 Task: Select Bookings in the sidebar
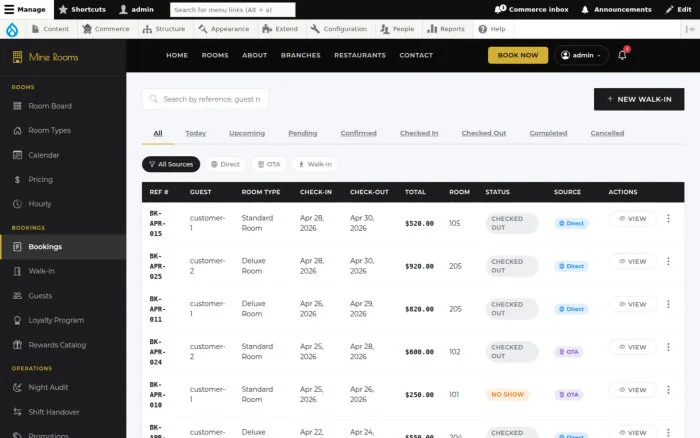click(x=63, y=246)
